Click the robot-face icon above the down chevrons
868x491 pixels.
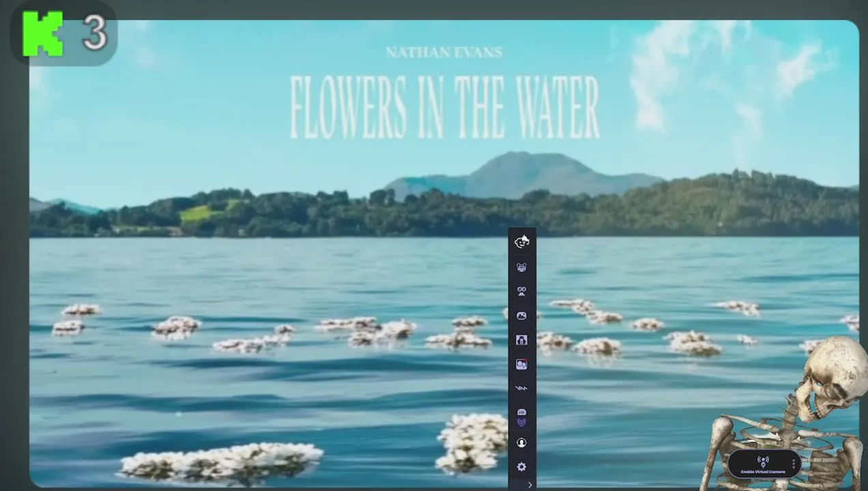coord(521,413)
